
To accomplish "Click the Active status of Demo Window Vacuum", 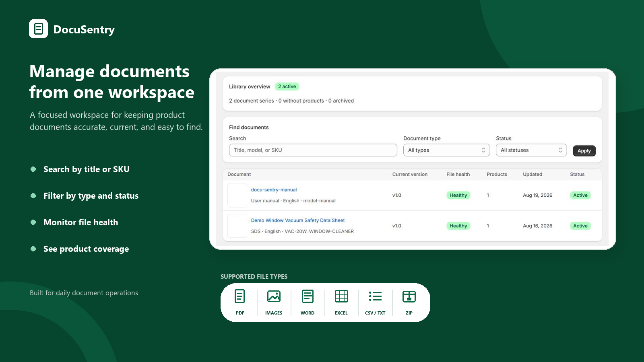I will (580, 226).
